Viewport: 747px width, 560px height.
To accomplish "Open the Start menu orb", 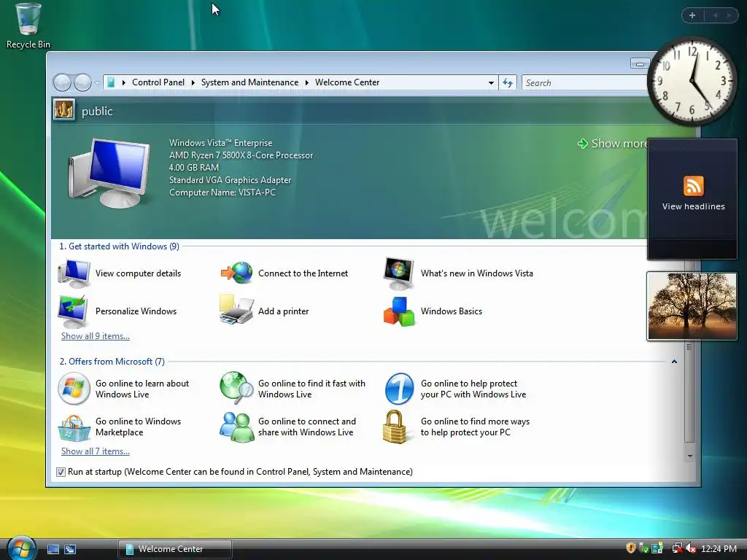I will (x=21, y=548).
